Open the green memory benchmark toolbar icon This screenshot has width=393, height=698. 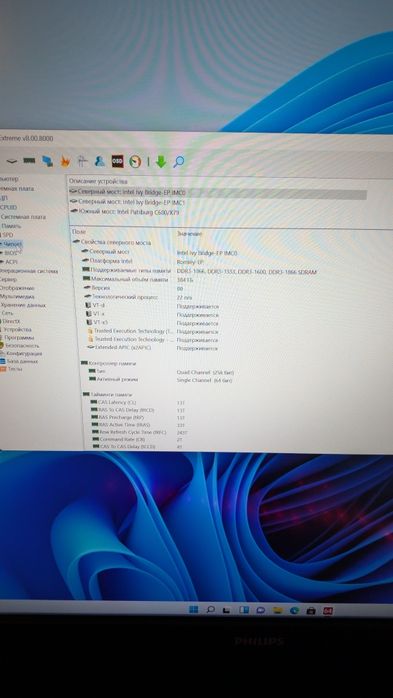(29, 161)
